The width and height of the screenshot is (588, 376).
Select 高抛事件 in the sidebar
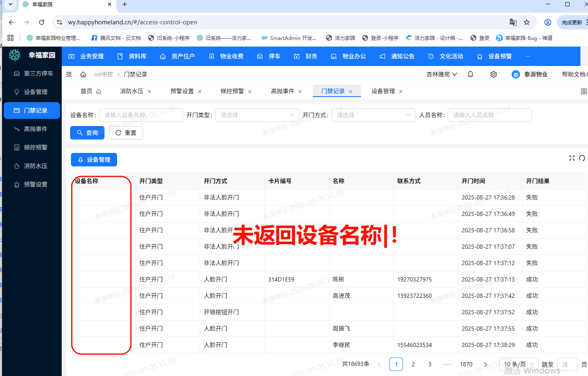coord(35,129)
